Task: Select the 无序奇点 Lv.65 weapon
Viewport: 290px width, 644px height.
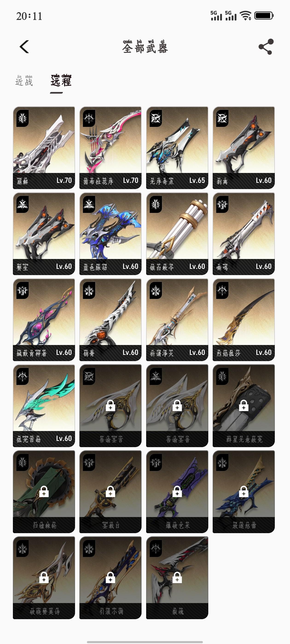Action: tap(177, 147)
